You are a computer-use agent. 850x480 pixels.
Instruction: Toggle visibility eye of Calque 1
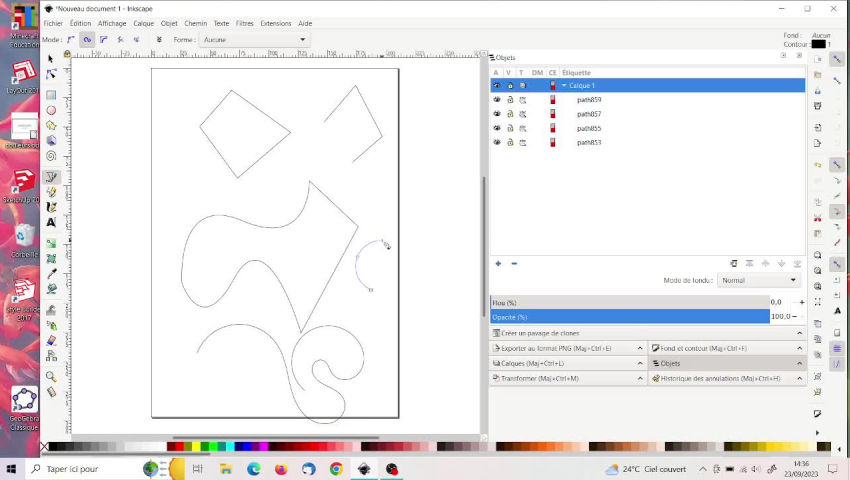497,85
